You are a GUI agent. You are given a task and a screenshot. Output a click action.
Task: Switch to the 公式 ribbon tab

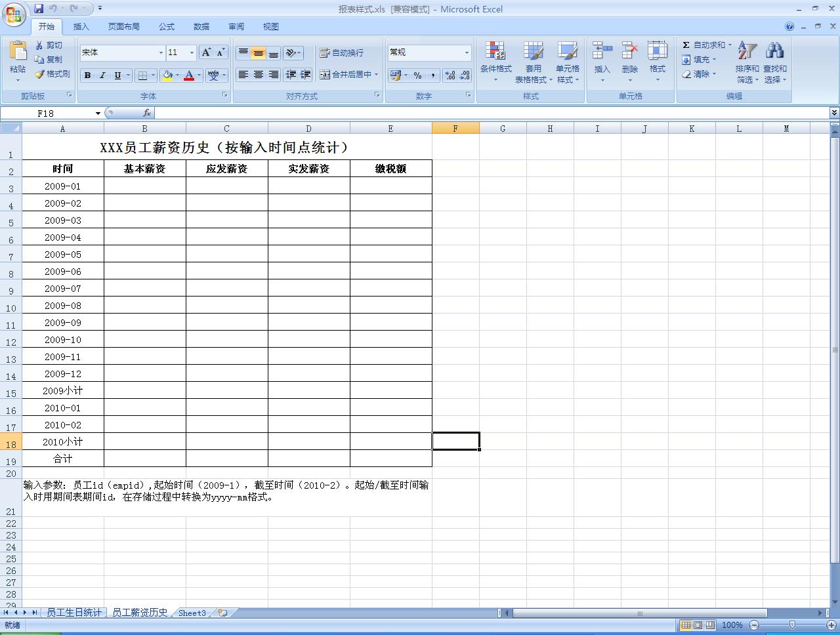coord(167,27)
